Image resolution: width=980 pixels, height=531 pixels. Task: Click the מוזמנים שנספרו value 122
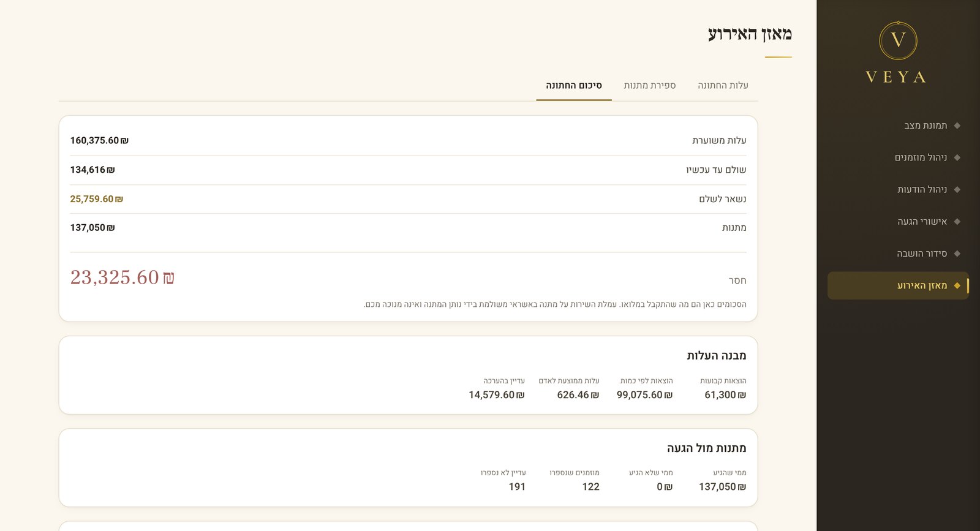click(x=591, y=487)
